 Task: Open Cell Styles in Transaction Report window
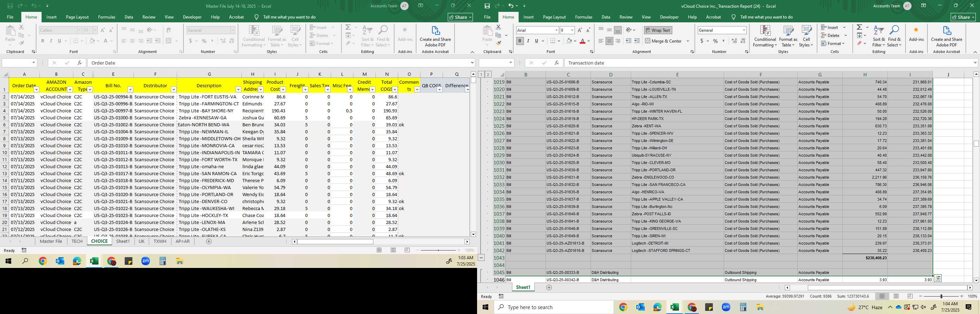806,37
